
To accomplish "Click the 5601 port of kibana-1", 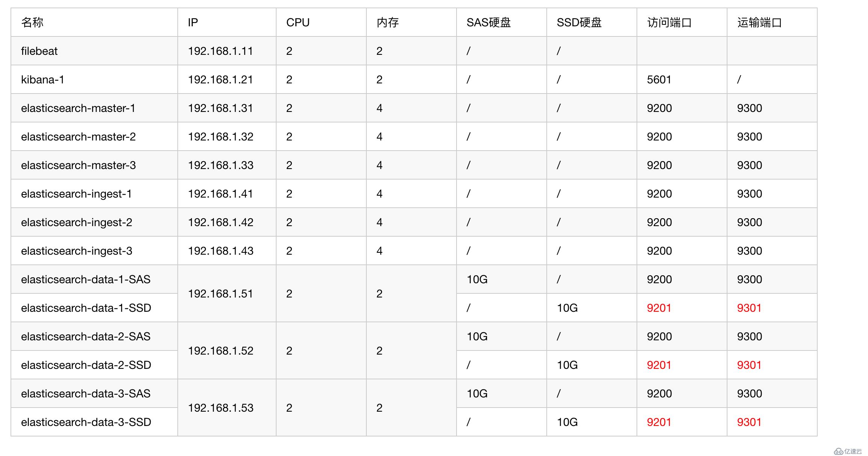I will pos(659,80).
